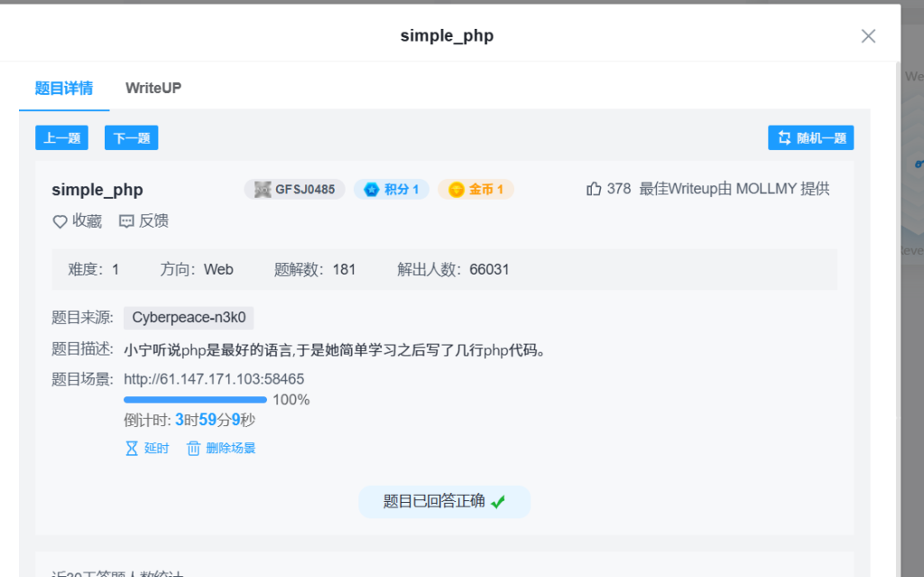The image size is (924, 577).
Task: Switch to the WriteUP tab
Action: (x=153, y=88)
